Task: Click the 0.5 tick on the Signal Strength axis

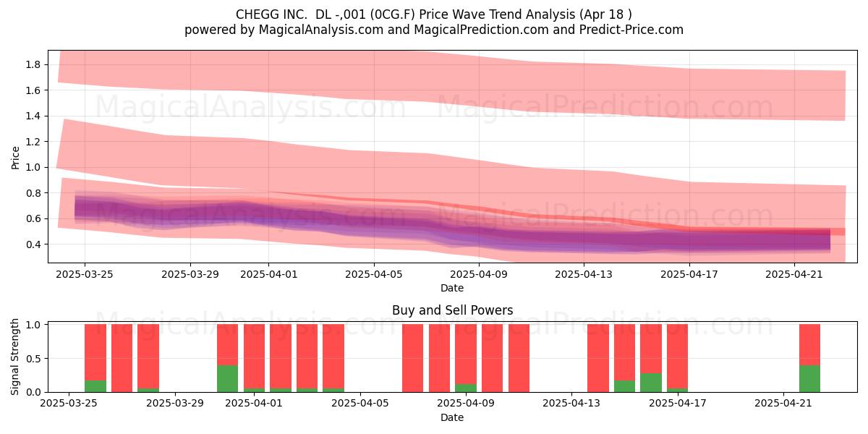Action: (33, 359)
